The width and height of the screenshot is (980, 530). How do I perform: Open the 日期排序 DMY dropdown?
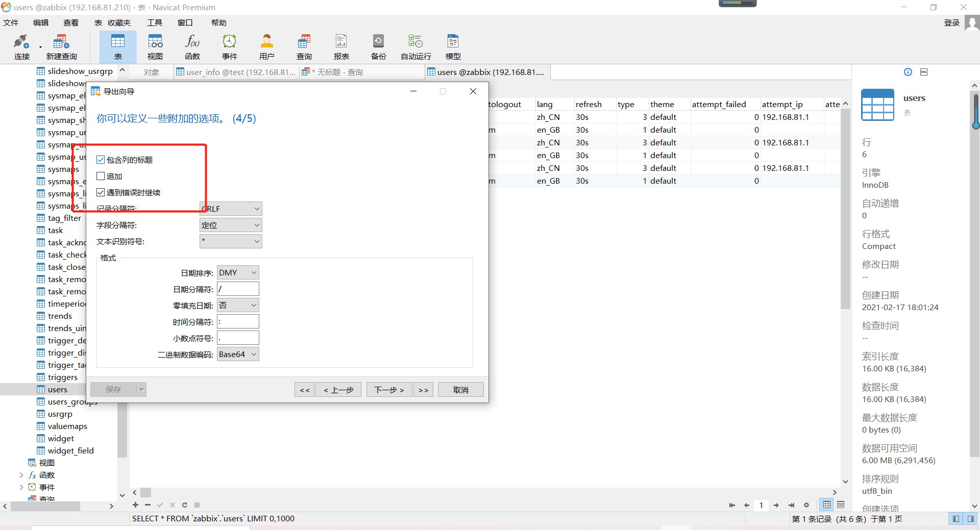click(x=237, y=272)
